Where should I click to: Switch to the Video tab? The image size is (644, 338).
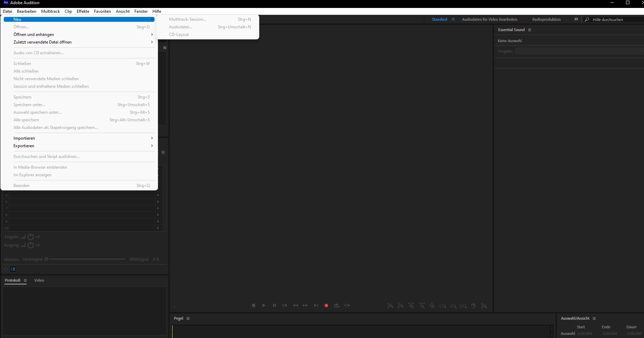(x=39, y=280)
